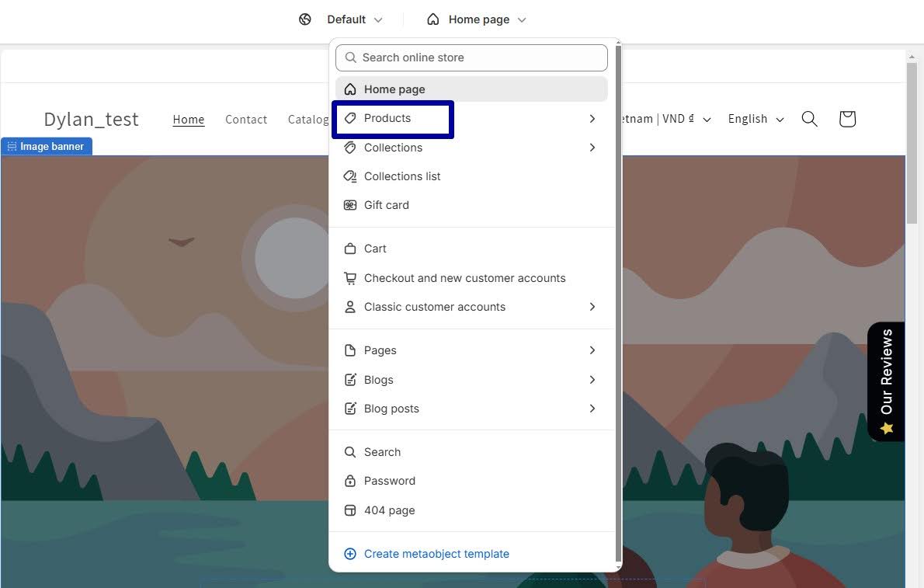
Task: Click the icon beside Collections list
Action: point(350,176)
